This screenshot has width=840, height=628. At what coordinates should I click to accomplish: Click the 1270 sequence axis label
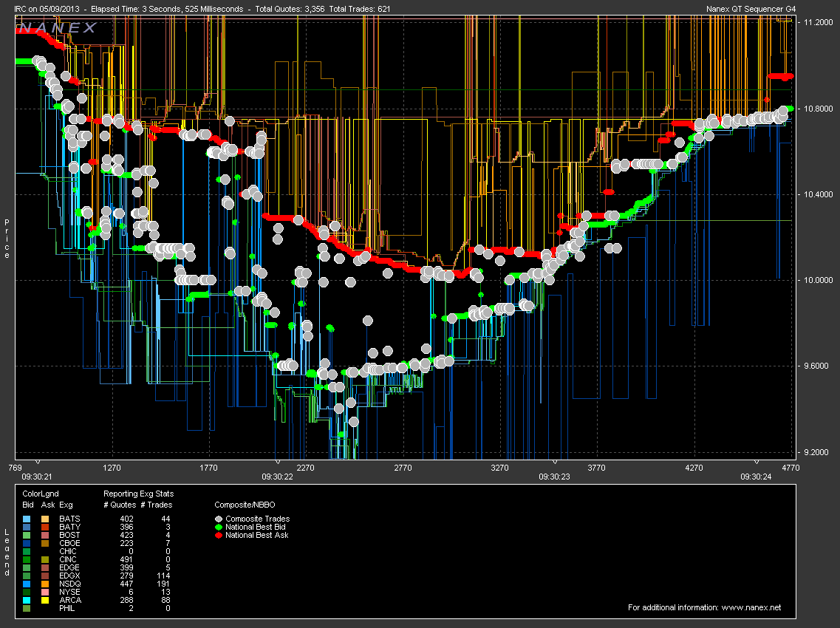[x=112, y=467]
